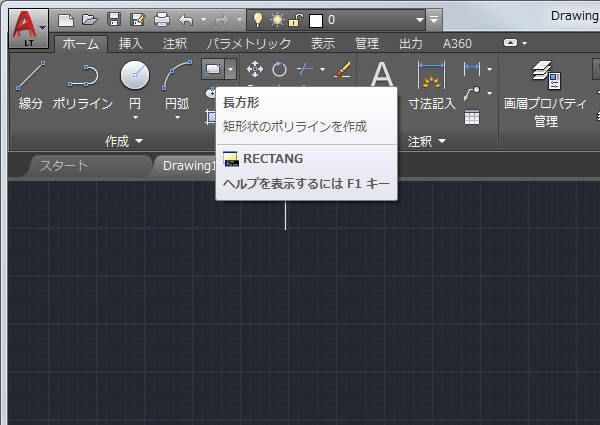600x425 pixels.
Task: Open the 注釈 ribbon tab
Action: click(x=175, y=44)
